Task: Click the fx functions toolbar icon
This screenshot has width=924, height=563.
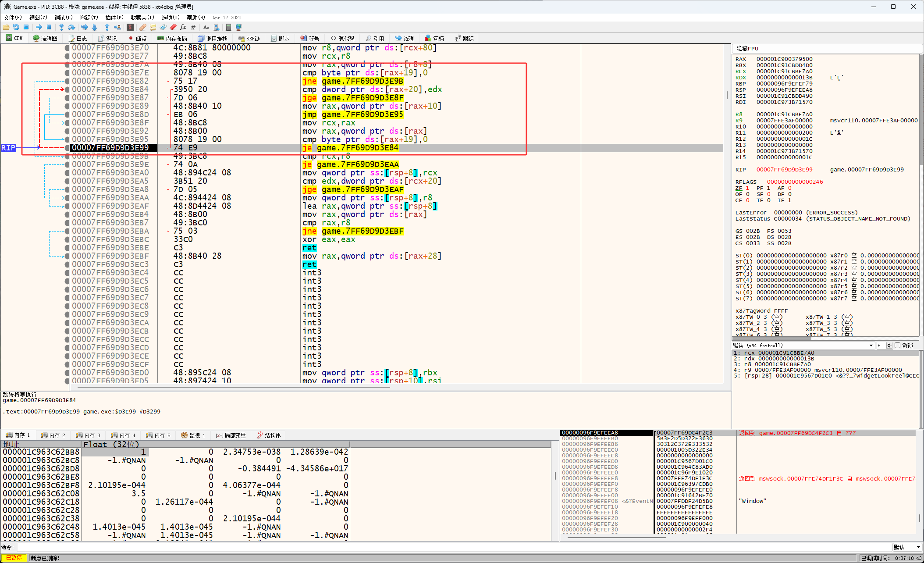Action: click(x=183, y=27)
